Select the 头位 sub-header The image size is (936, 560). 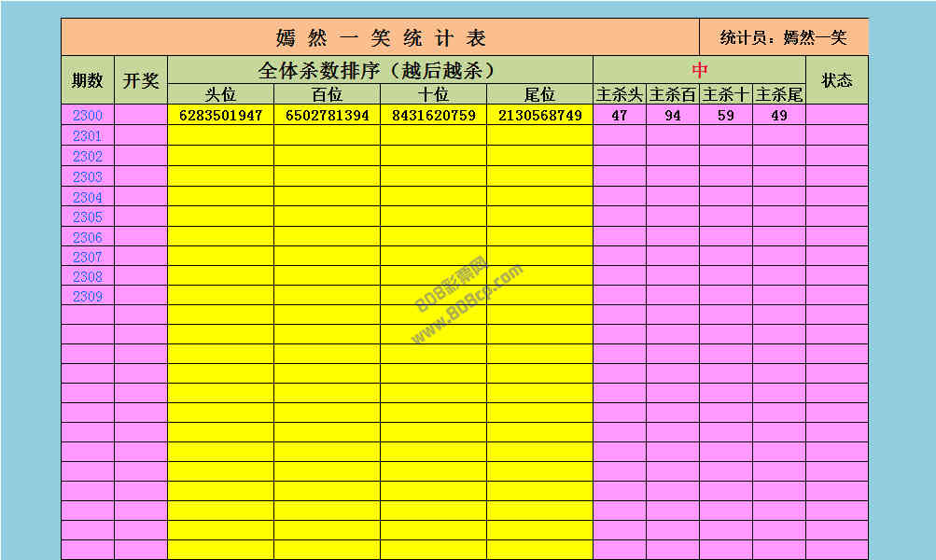coord(220,94)
